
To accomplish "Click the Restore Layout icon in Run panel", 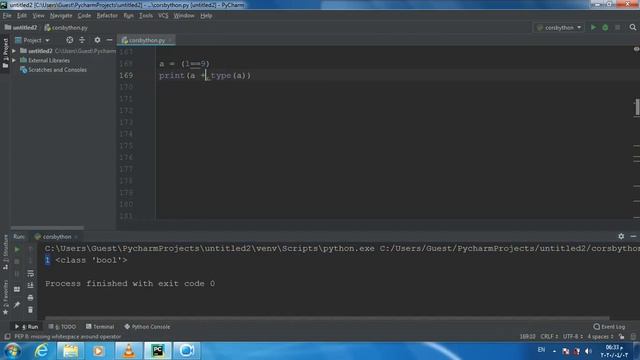I will coord(17,289).
